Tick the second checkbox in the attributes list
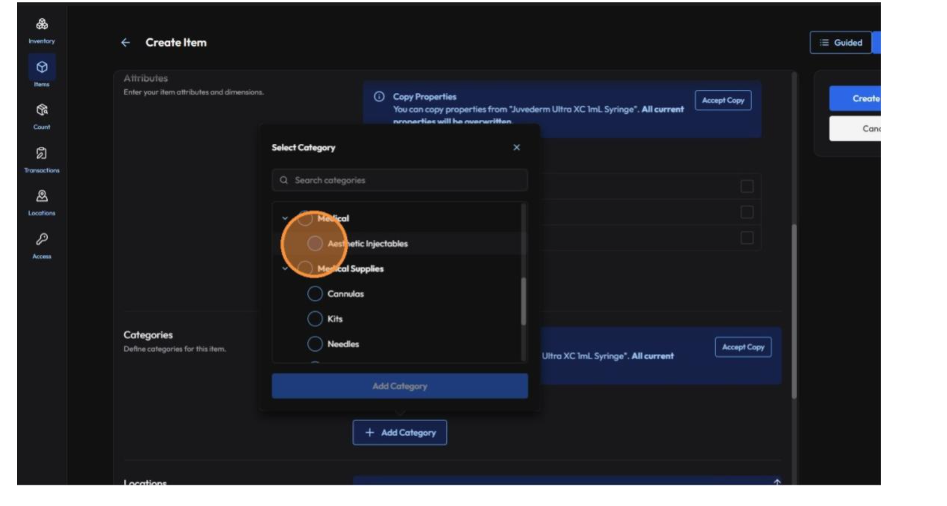 tap(747, 212)
